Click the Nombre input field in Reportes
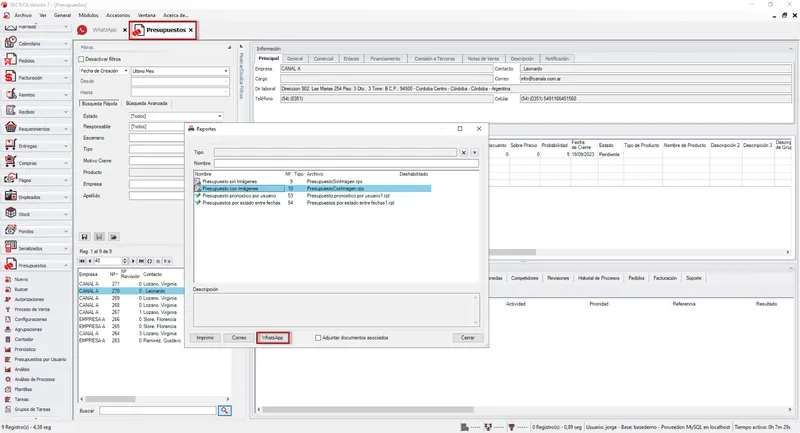This screenshot has height=433, width=800. pyautogui.click(x=346, y=163)
